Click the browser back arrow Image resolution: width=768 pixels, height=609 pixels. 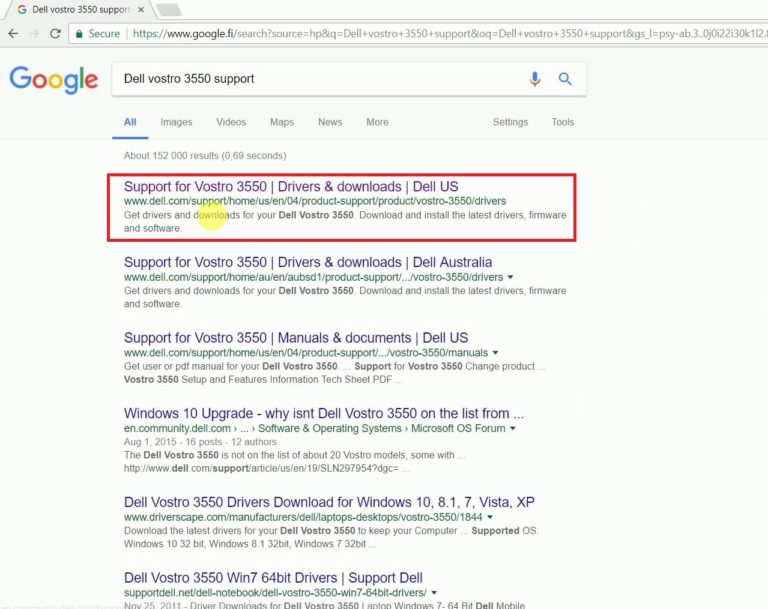[12, 33]
